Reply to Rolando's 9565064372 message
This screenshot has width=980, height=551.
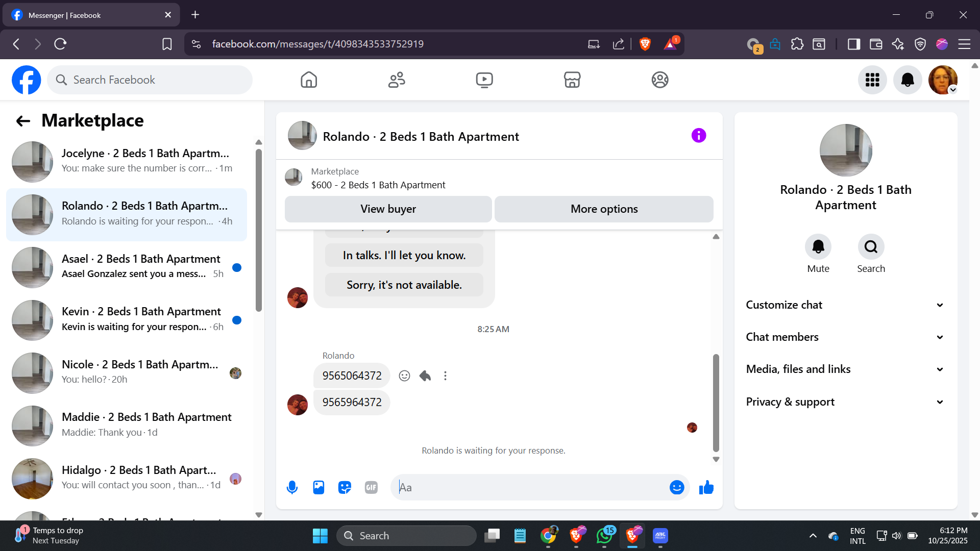tap(425, 376)
